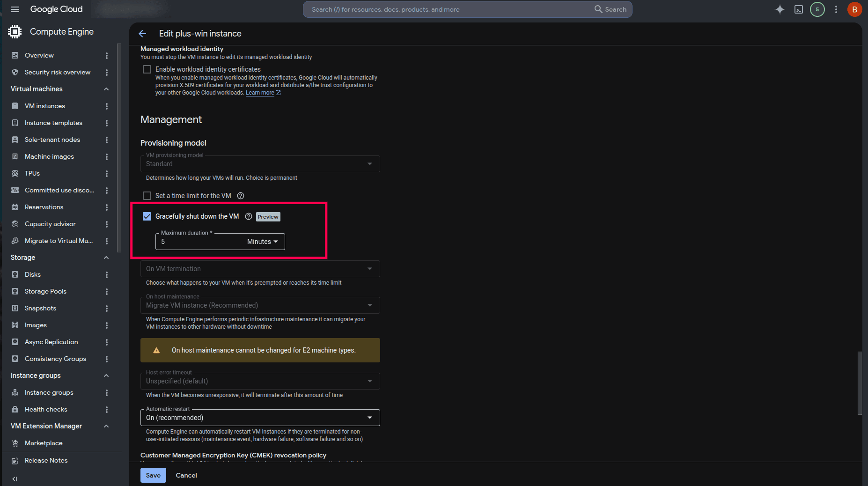868x486 pixels.
Task: Open more options for VM instances
Action: (107, 106)
